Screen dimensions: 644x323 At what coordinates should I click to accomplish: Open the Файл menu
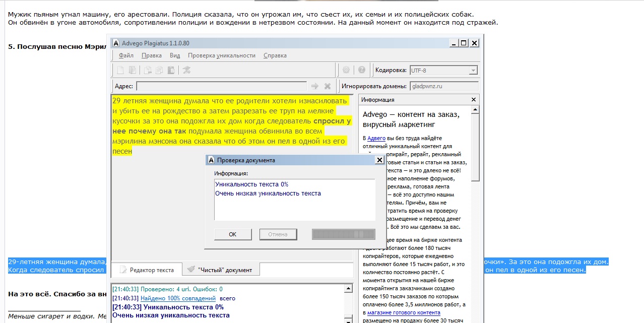click(126, 55)
